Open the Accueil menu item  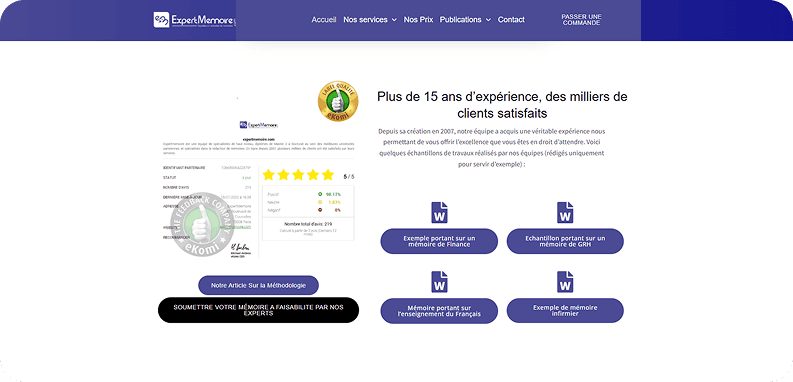324,20
